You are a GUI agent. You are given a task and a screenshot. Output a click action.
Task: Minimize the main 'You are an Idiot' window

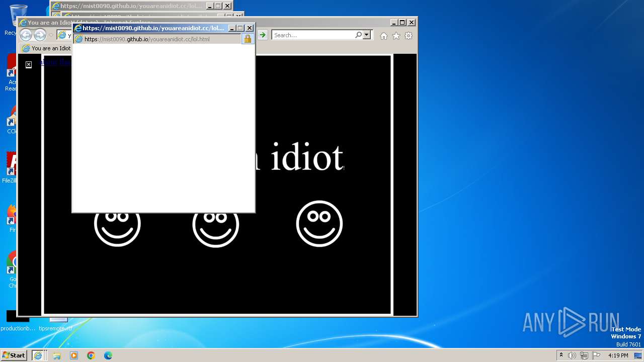click(394, 22)
